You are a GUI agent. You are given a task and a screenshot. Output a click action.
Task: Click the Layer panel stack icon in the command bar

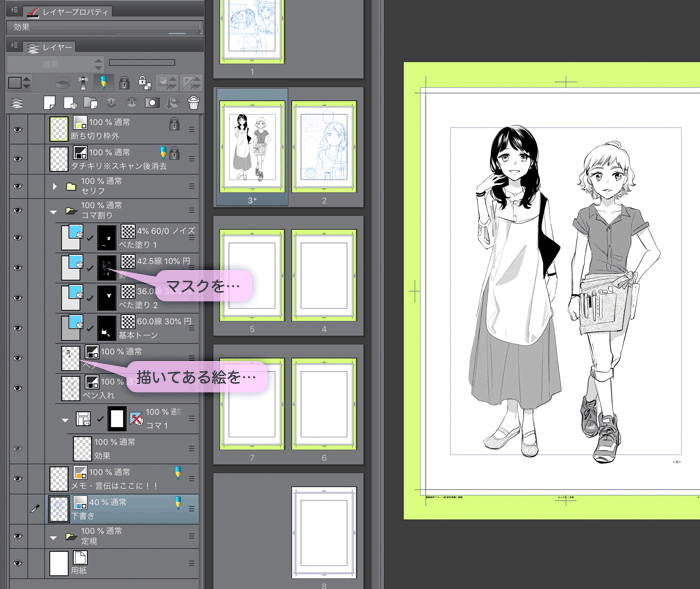coord(17,103)
